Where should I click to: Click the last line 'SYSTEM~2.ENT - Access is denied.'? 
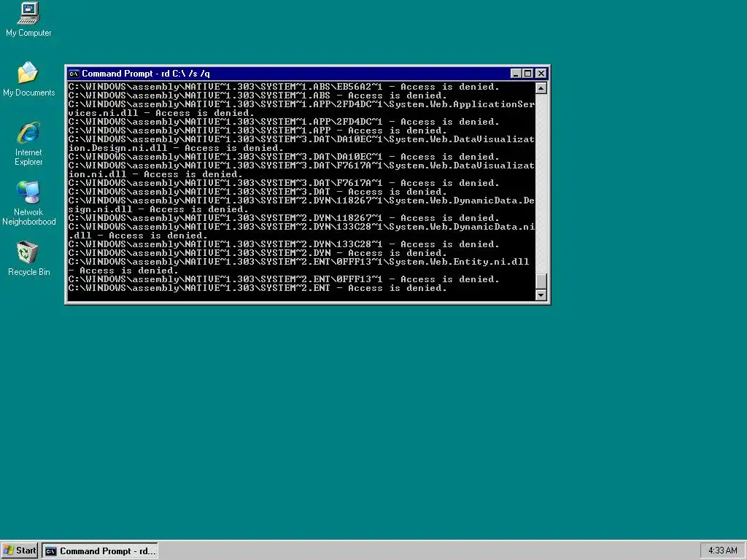coord(258,288)
